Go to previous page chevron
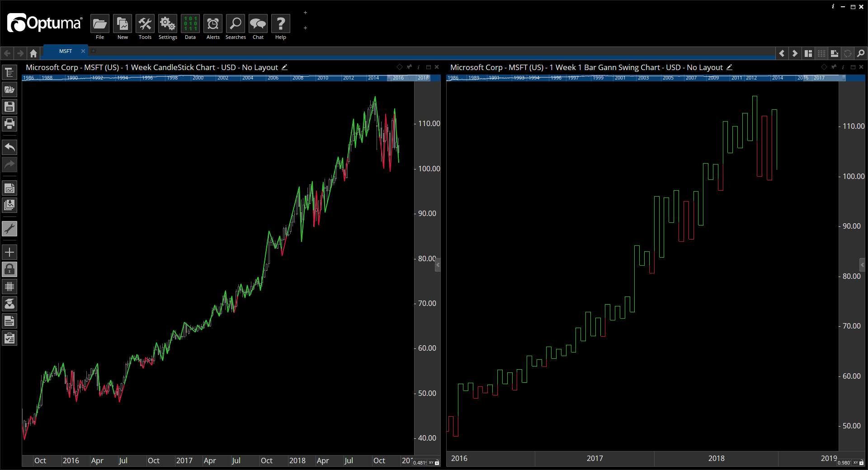868x470 pixels. click(x=782, y=53)
